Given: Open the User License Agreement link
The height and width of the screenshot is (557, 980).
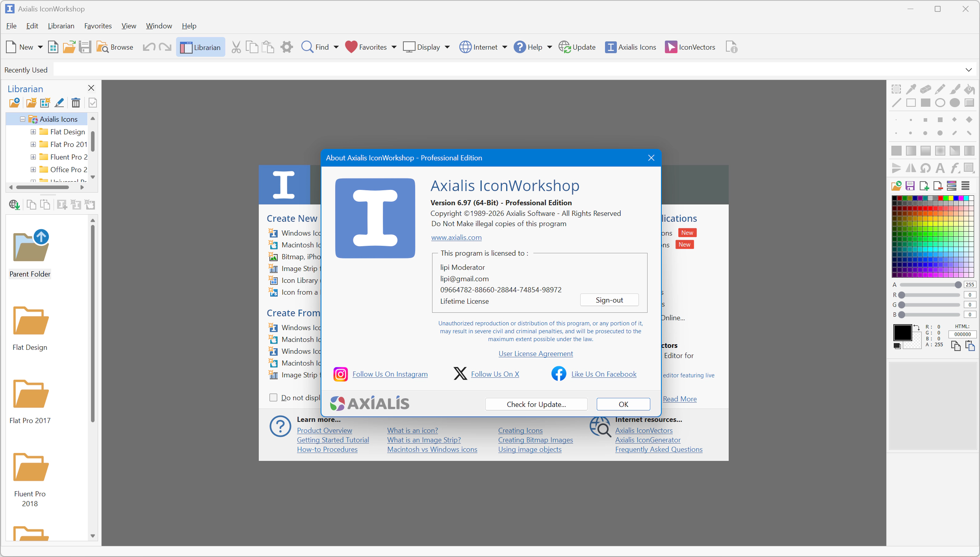Looking at the screenshot, I should pos(536,354).
